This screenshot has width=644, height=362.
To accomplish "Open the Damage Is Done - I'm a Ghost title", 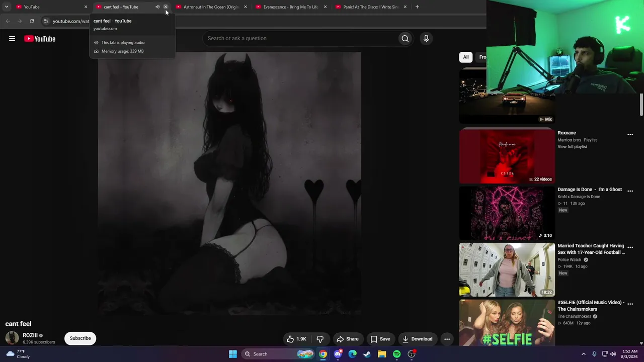I will coord(590,190).
